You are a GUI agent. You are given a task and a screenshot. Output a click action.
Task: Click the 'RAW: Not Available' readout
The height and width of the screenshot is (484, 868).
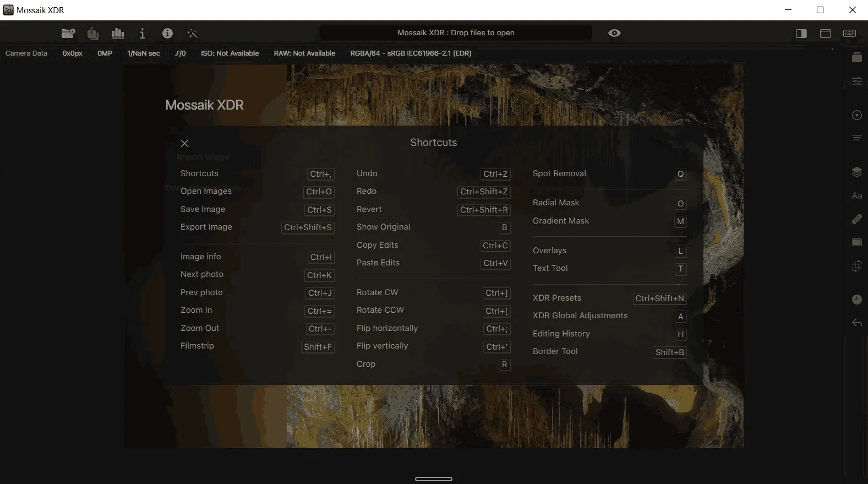[304, 53]
